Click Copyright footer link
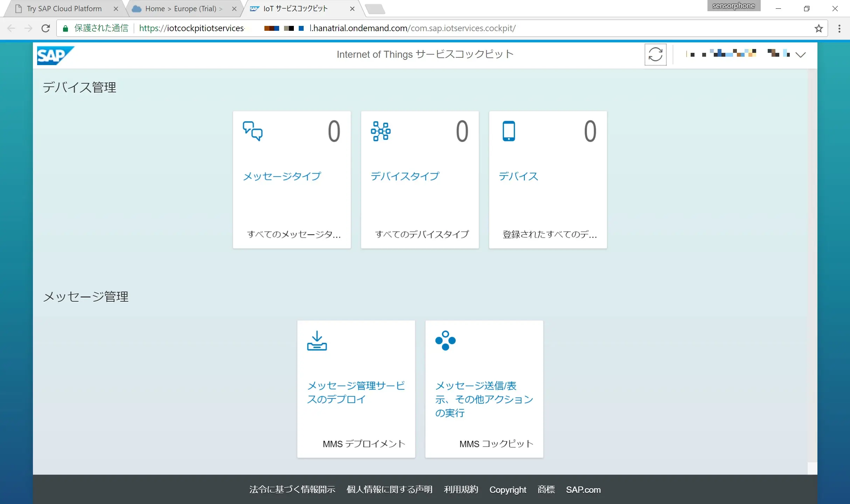 click(507, 490)
